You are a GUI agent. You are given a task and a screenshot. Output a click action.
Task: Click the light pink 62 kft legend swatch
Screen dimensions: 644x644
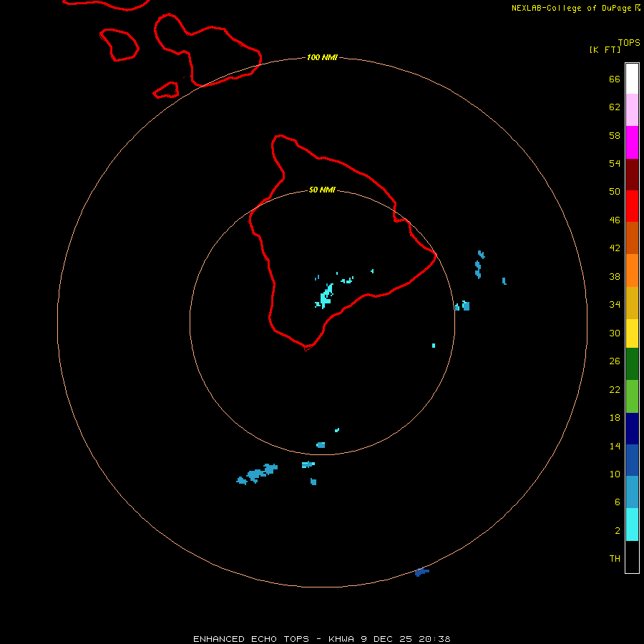click(x=632, y=109)
